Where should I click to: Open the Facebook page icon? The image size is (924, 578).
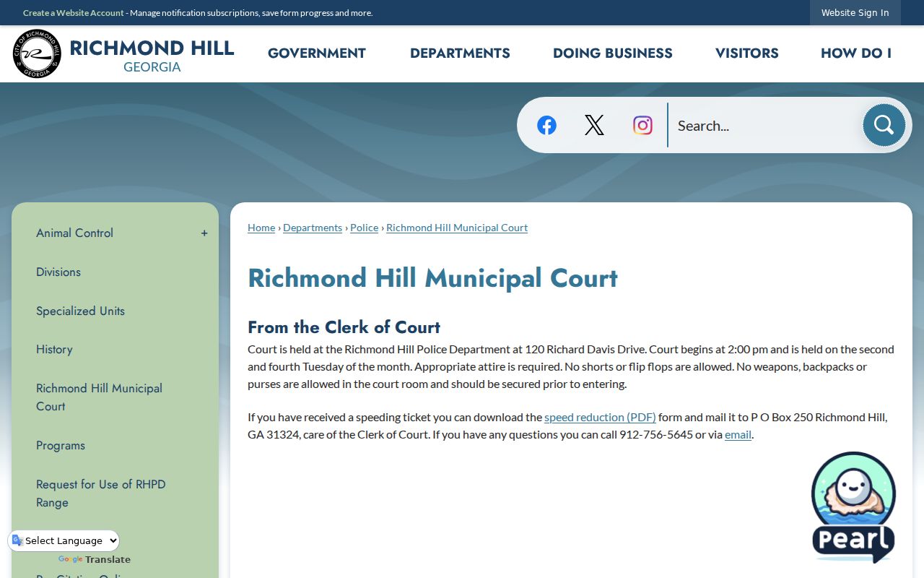tap(546, 125)
